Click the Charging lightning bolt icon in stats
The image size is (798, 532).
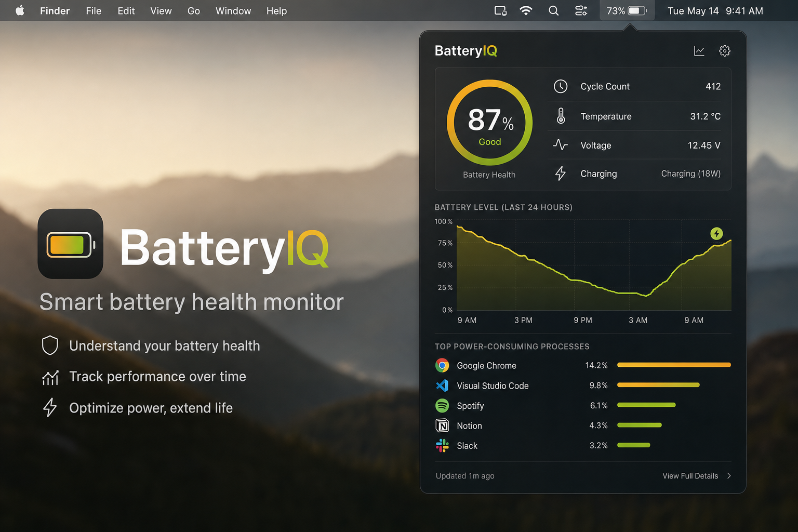pyautogui.click(x=561, y=173)
